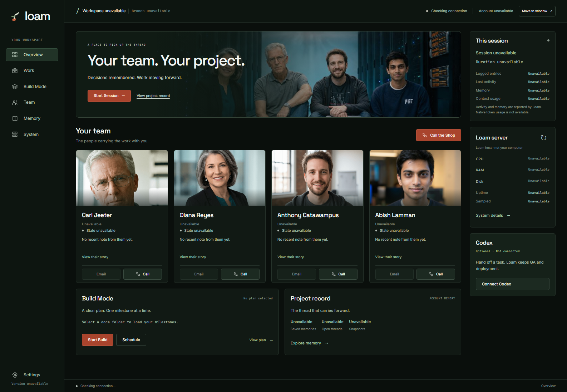Open Settings in the sidebar
Viewport: 567px width, 392px height.
tap(32, 375)
